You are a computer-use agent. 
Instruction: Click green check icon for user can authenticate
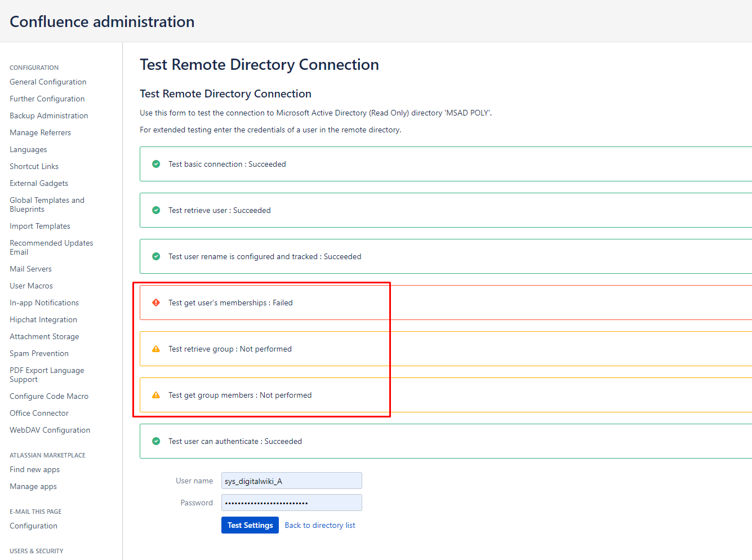pyautogui.click(x=156, y=441)
